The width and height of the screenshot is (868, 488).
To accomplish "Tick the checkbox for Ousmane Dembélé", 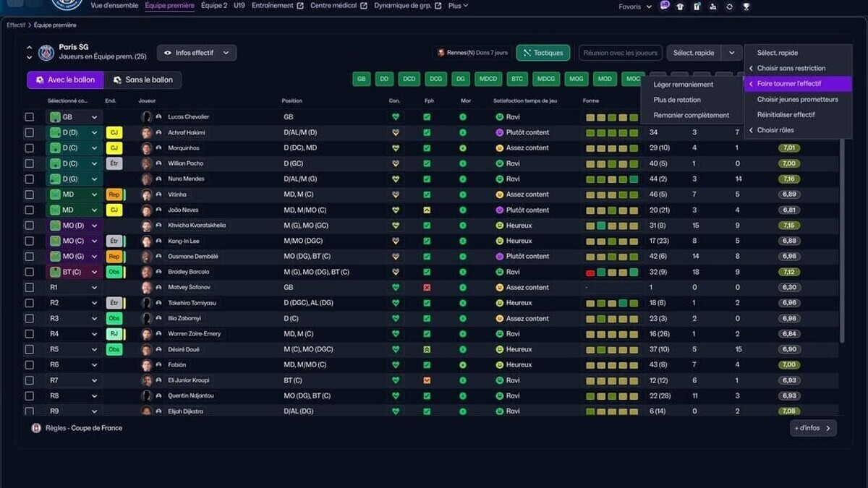I will (30, 257).
